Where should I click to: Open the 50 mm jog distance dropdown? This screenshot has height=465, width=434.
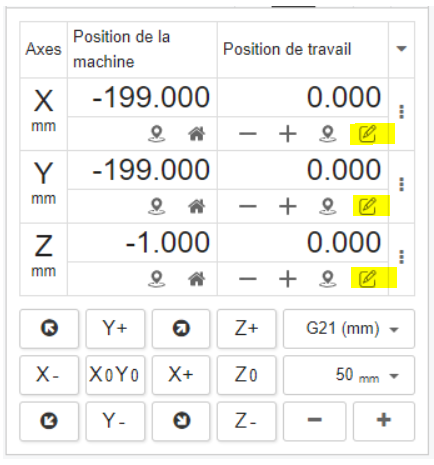pyautogui.click(x=349, y=375)
